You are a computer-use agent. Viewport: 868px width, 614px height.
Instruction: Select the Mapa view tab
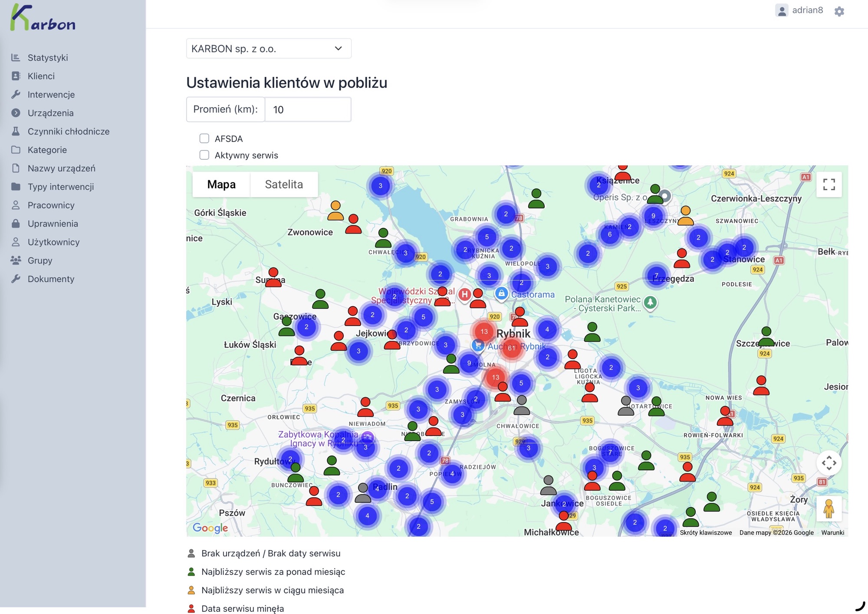coord(221,185)
